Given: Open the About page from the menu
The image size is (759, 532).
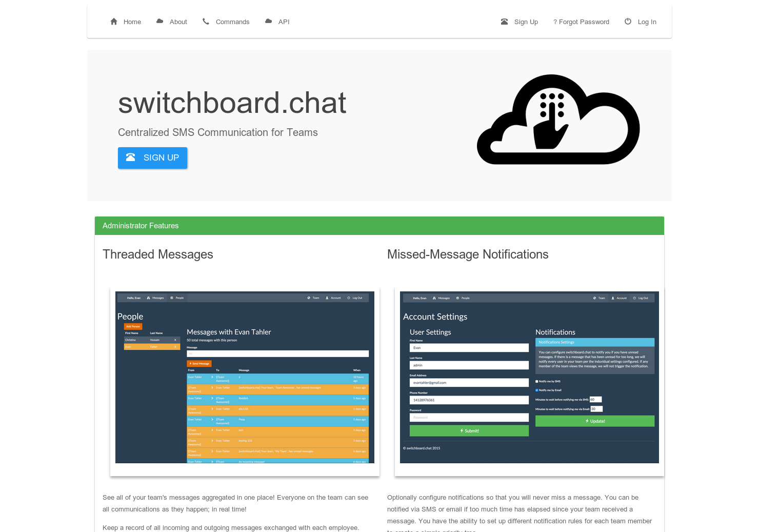Looking at the screenshot, I should tap(178, 22).
